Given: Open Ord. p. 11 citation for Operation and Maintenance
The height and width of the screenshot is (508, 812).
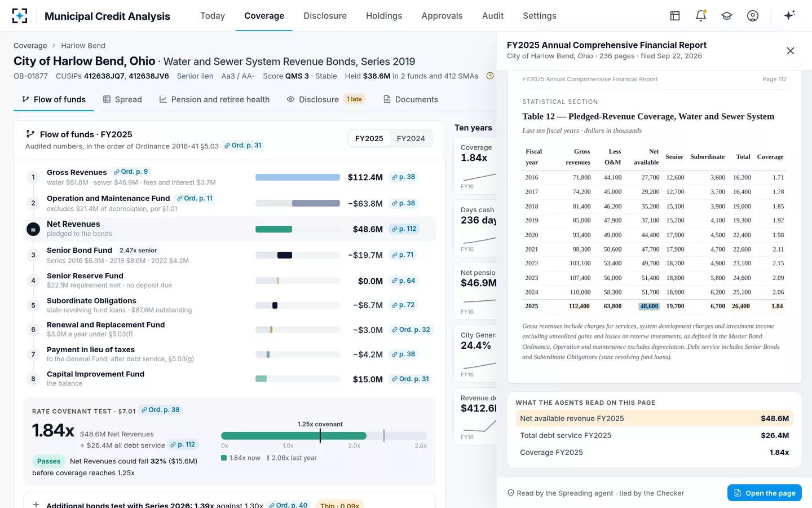Looking at the screenshot, I should [195, 198].
